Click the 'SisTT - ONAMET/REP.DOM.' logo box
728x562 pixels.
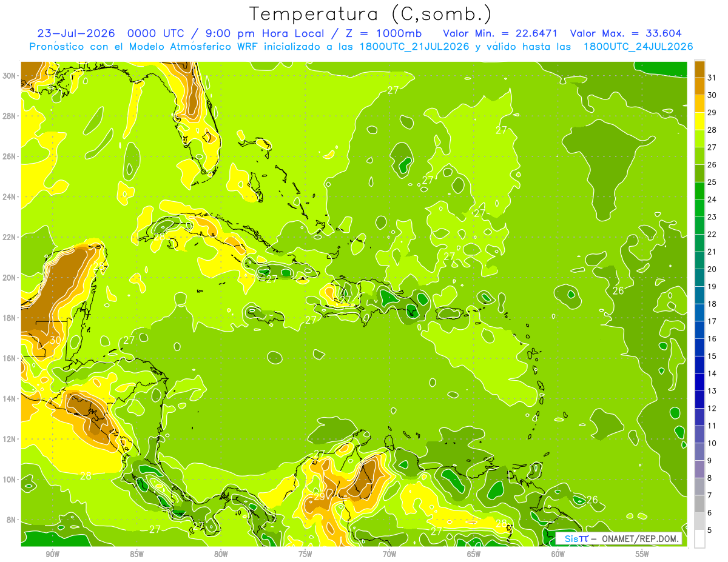pos(619,538)
